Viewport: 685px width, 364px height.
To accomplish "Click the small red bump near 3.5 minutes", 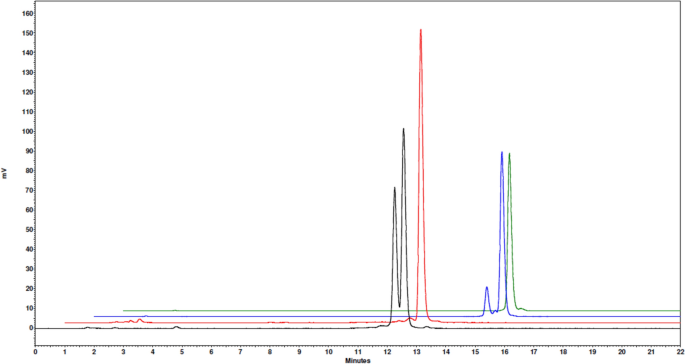I will click(x=140, y=320).
